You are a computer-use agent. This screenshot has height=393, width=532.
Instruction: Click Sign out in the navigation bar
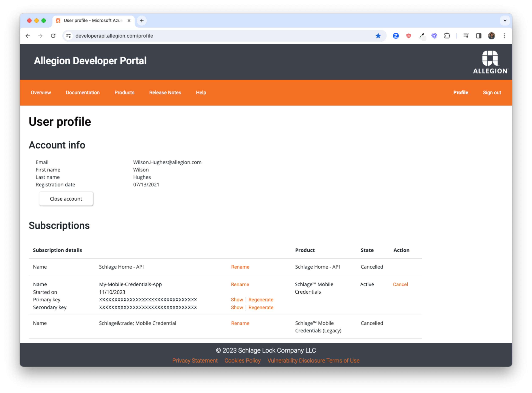(492, 92)
